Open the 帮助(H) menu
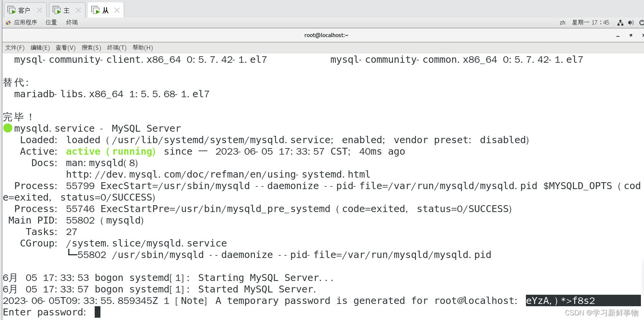644x320 pixels. [x=142, y=47]
